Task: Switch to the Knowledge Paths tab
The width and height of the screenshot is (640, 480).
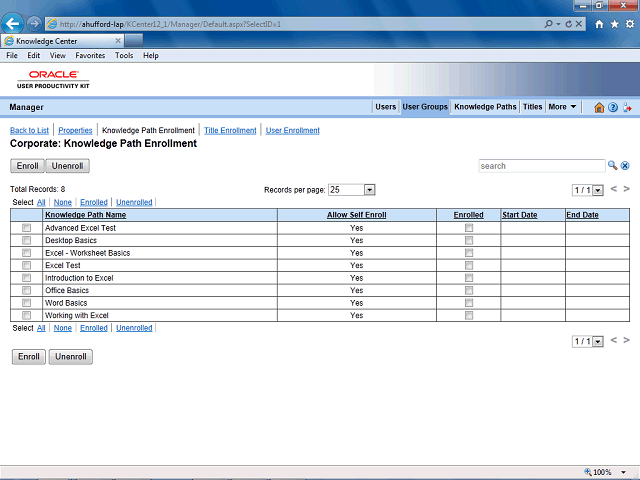Action: point(485,107)
